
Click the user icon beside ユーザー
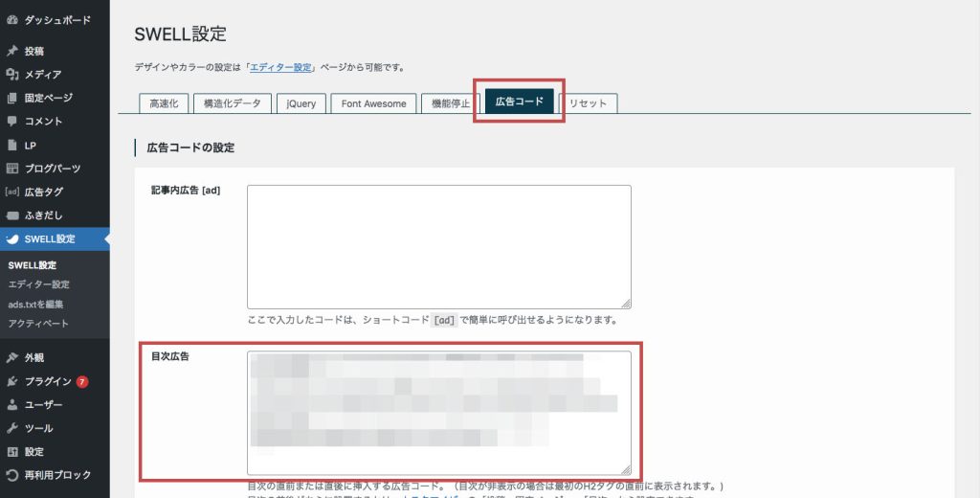click(x=11, y=405)
